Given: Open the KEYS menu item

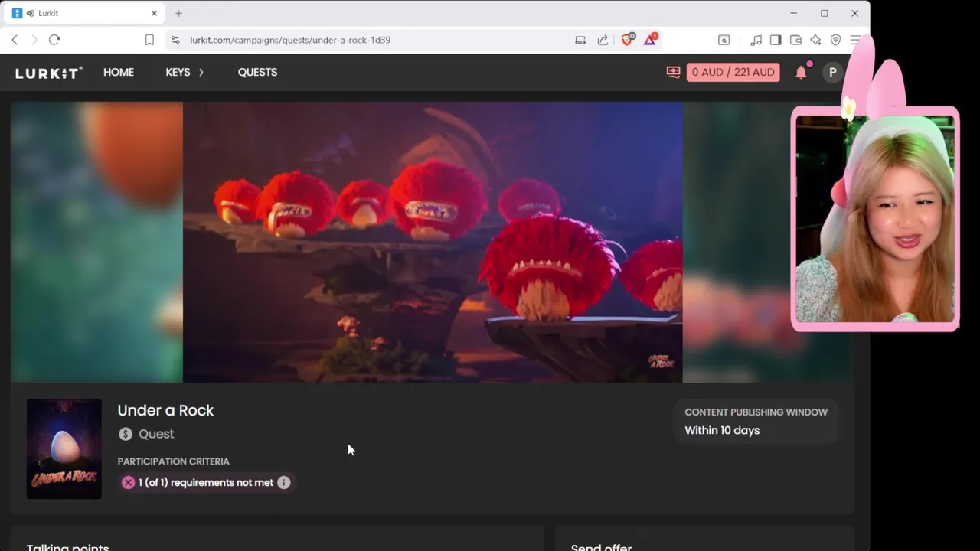Looking at the screenshot, I should coord(178,72).
